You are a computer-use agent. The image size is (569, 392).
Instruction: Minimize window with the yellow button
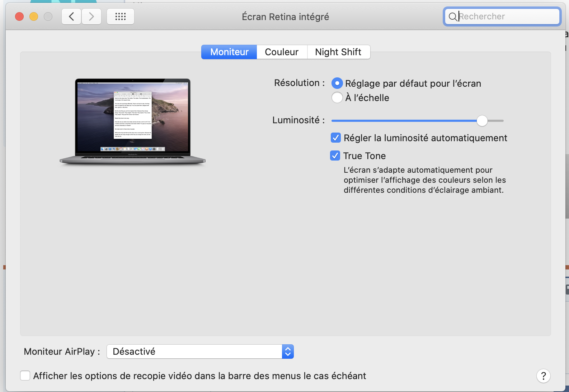click(34, 16)
